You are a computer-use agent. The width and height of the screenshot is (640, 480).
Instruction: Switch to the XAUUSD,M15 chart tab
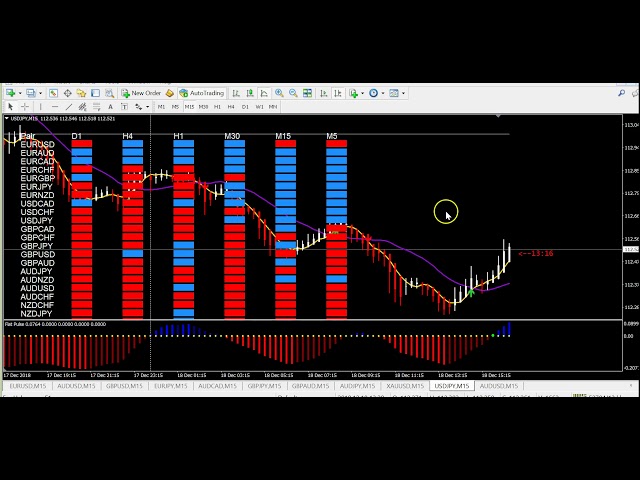(403, 386)
